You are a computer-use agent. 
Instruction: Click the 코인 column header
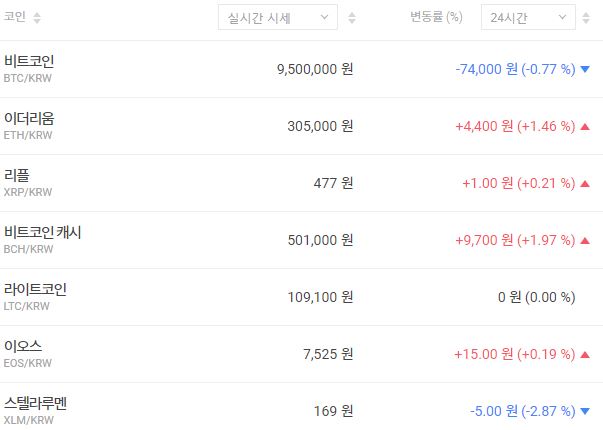(x=15, y=18)
